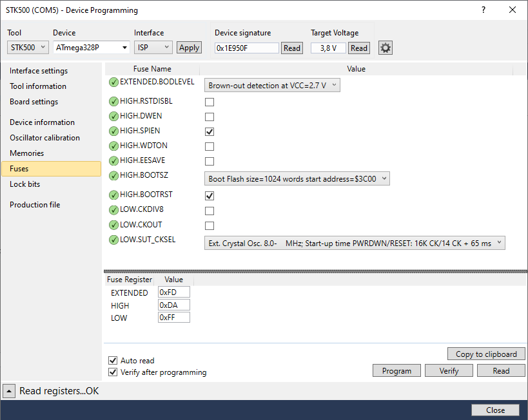528x420 pixels.
Task: Uncheck the HIGH.BOOTRST fuse checkbox
Action: [x=210, y=196]
